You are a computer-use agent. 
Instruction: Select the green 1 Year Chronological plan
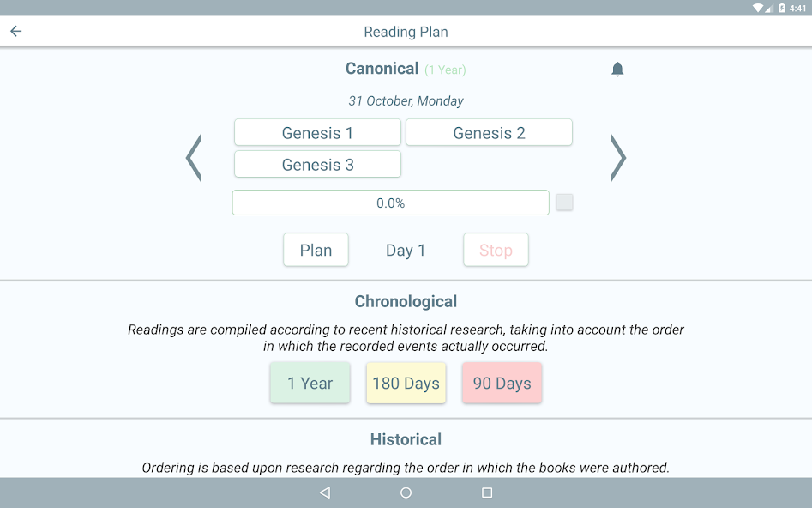click(x=310, y=383)
